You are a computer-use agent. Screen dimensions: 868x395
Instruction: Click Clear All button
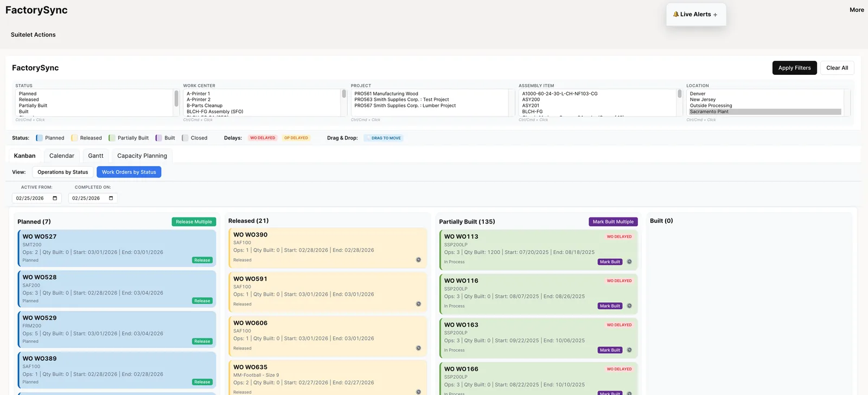click(837, 68)
